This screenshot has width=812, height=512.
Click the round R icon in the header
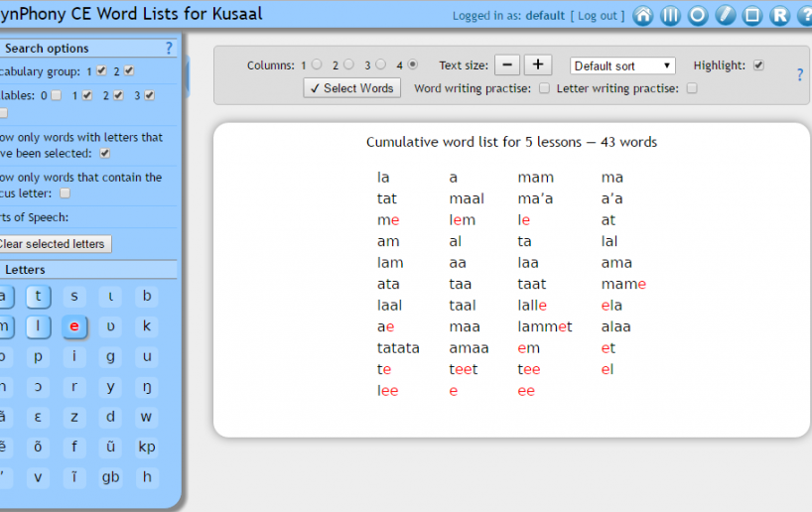tap(779, 15)
